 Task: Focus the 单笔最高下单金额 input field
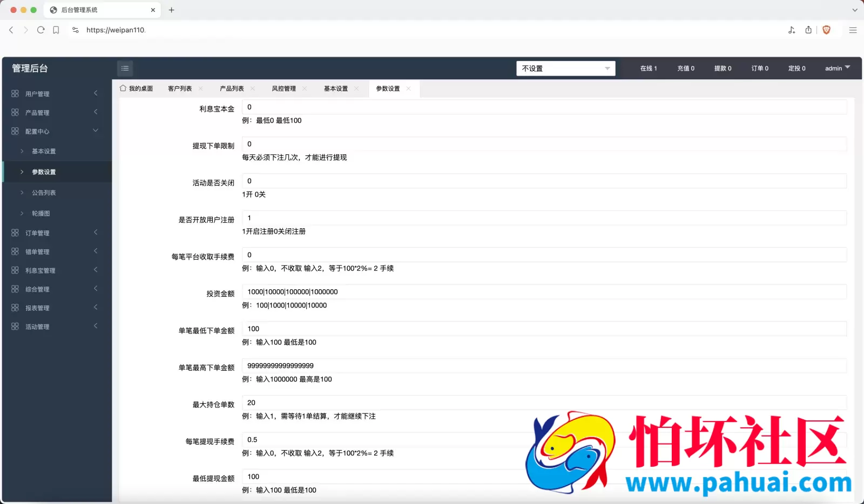[x=544, y=366]
